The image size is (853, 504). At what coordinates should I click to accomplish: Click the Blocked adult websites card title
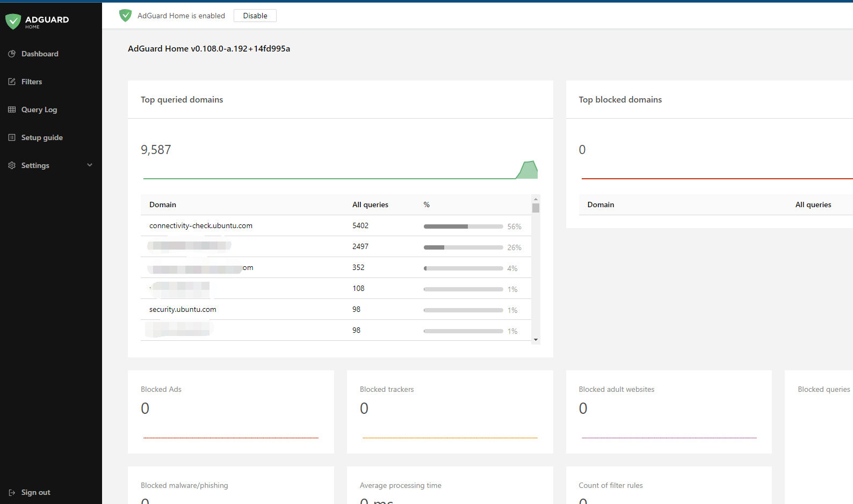coord(617,389)
